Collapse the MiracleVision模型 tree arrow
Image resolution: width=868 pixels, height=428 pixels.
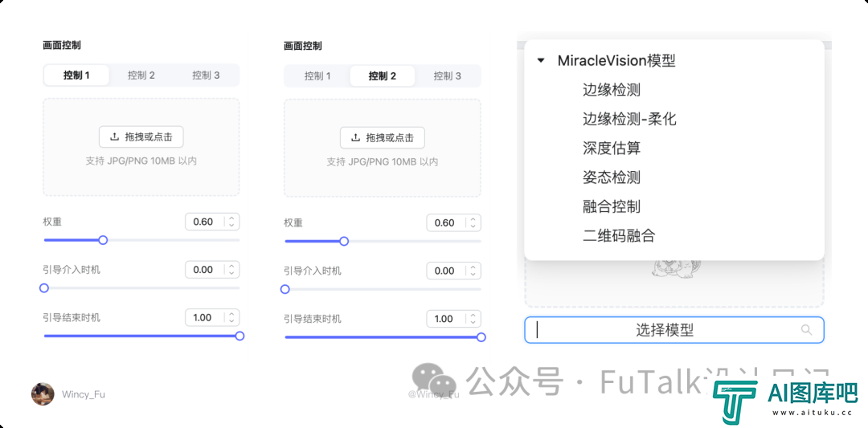[x=541, y=61]
